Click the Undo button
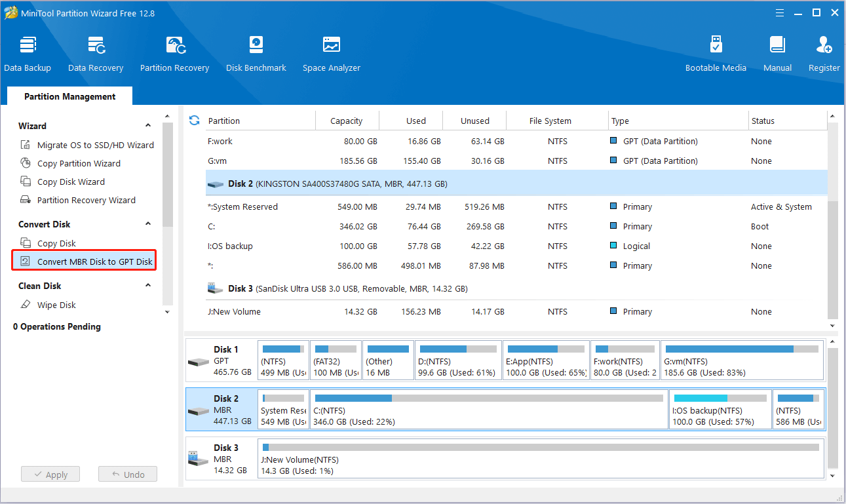This screenshot has width=846, height=504. [x=128, y=475]
